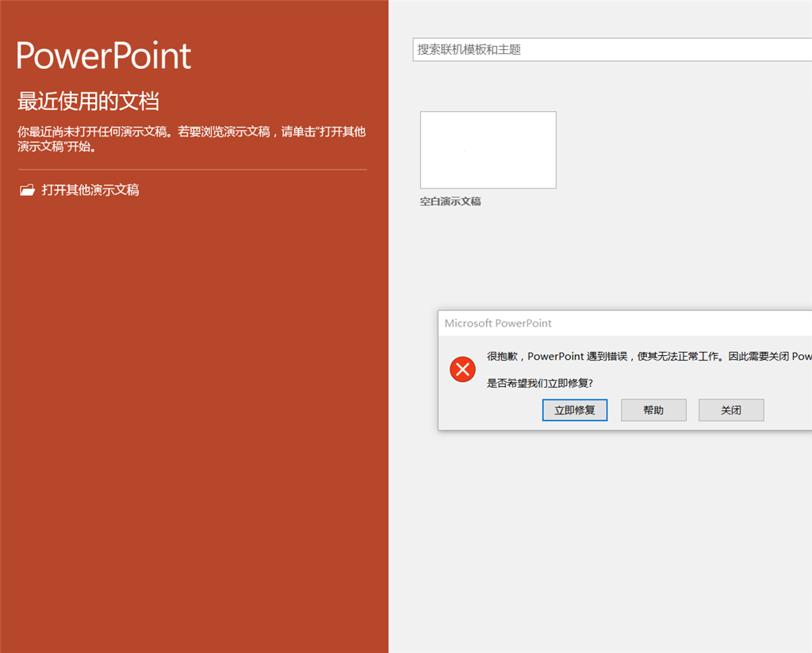Screen dimensions: 812x653
Task: Click the red error icon in dialog
Action: coord(462,369)
